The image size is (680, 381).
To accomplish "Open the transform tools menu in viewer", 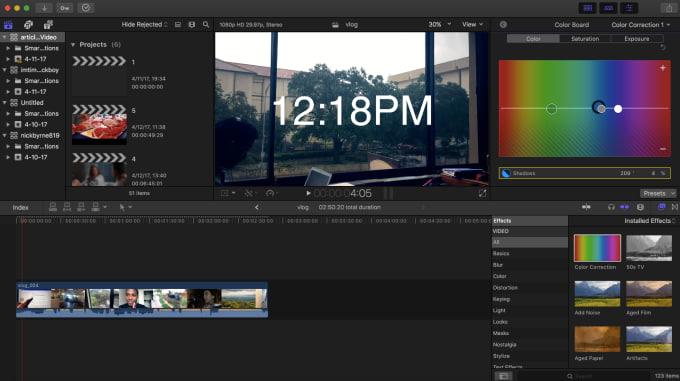I will [228, 193].
